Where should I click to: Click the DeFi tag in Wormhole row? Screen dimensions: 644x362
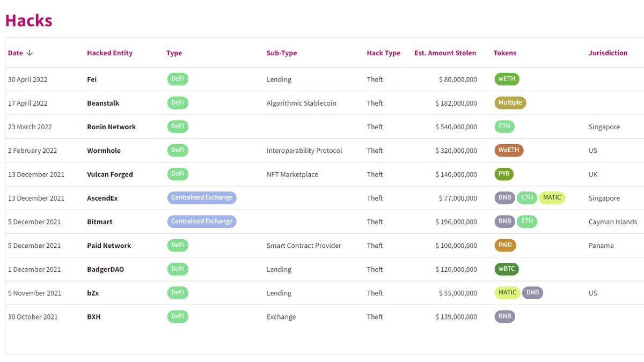178,150
